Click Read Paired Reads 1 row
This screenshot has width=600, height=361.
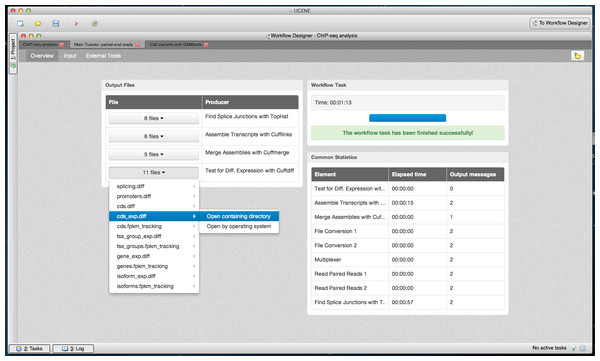(408, 274)
